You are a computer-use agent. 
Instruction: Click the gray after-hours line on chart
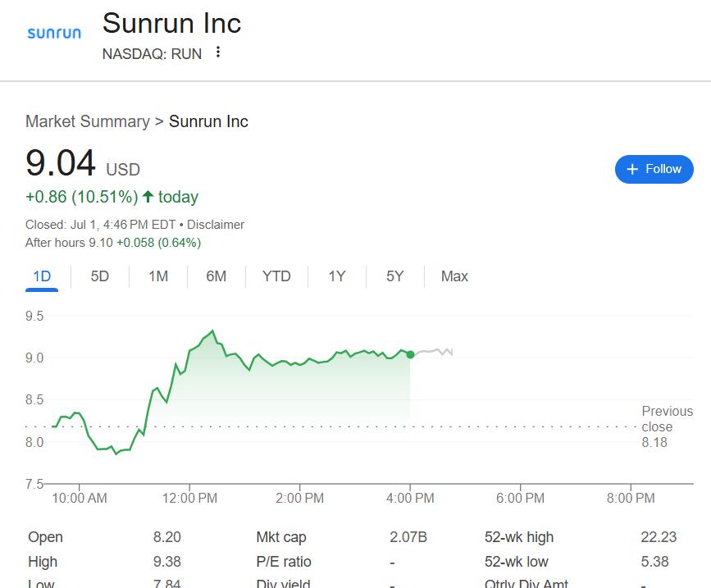tap(434, 351)
